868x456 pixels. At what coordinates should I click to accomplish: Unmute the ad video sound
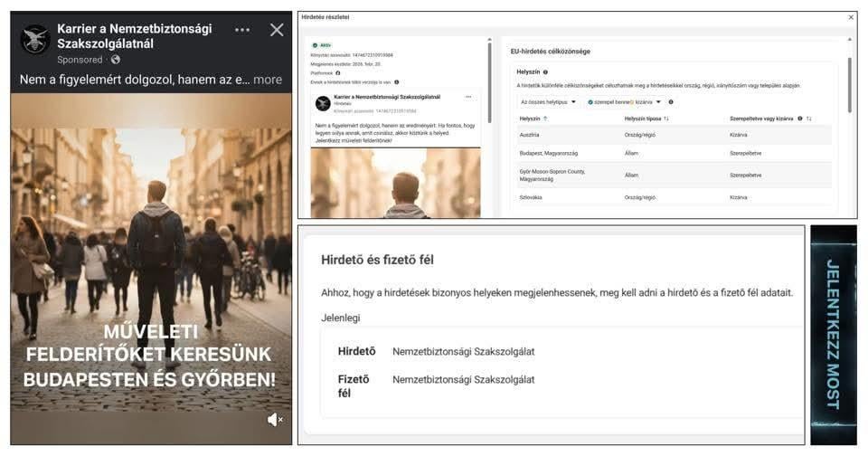pos(275,419)
